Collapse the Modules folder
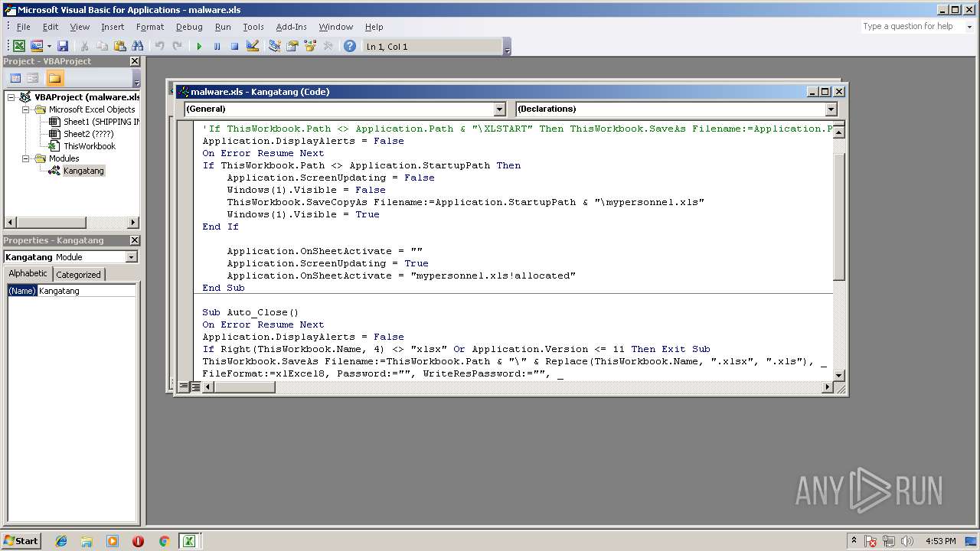This screenshot has height=551, width=980. [x=25, y=158]
